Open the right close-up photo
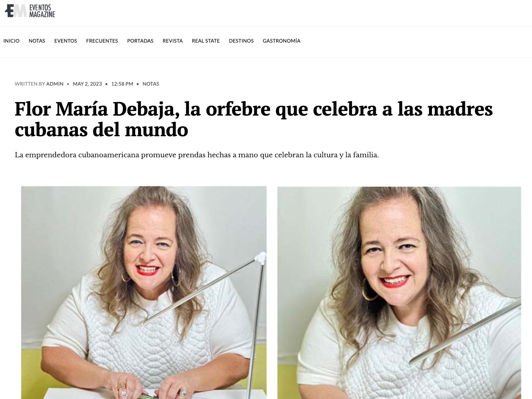Screen dimensions: 532x399 click(399, 292)
